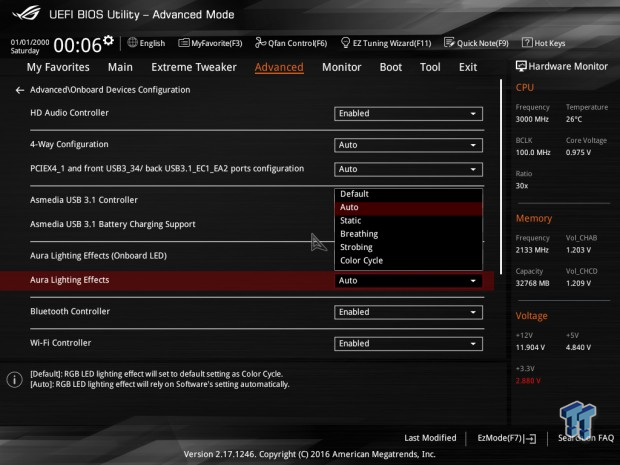The height and width of the screenshot is (465, 620).
Task: Open settings gear next to the clock
Action: tap(108, 40)
